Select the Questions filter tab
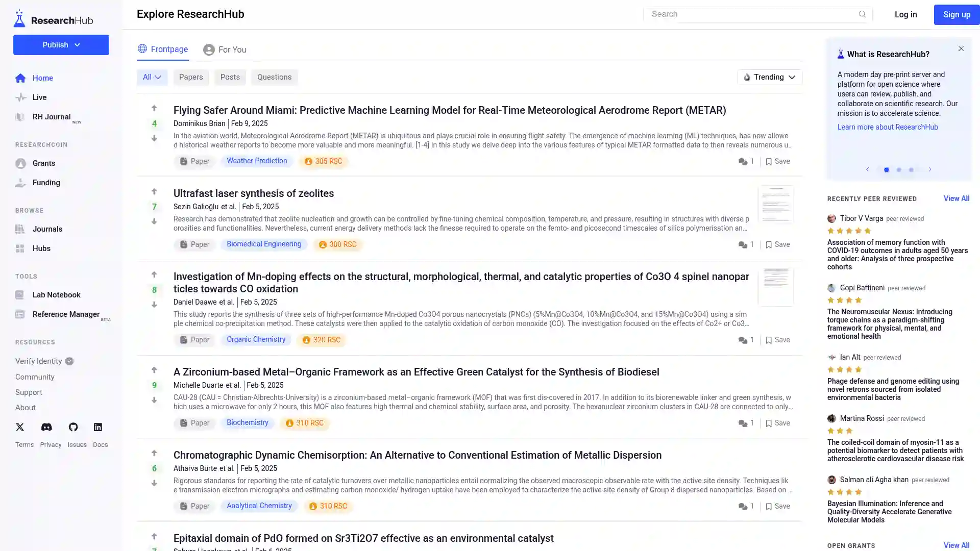 click(274, 77)
